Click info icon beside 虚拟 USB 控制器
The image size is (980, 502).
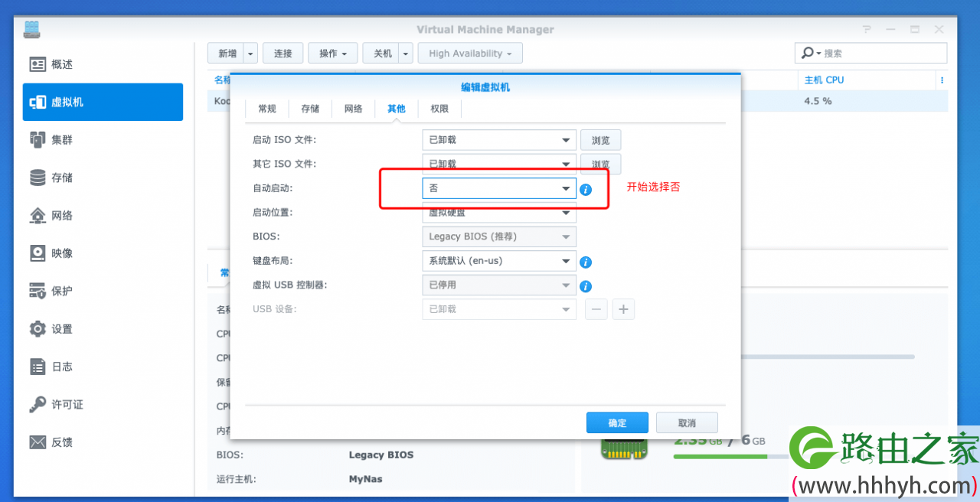click(x=586, y=286)
